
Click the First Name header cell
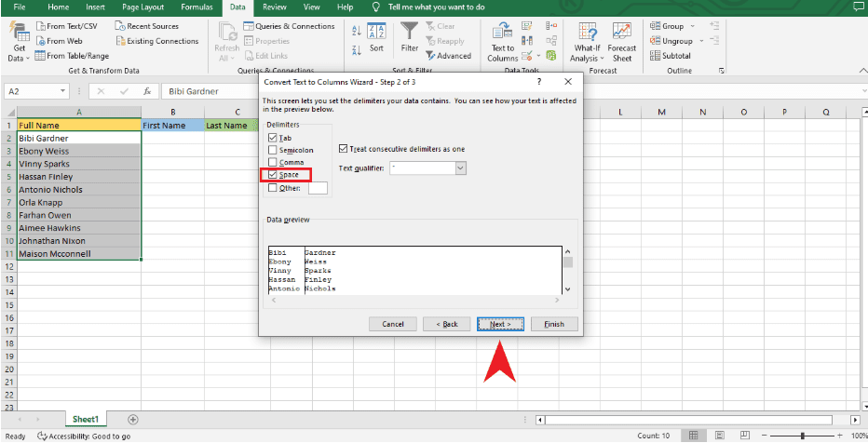(172, 126)
